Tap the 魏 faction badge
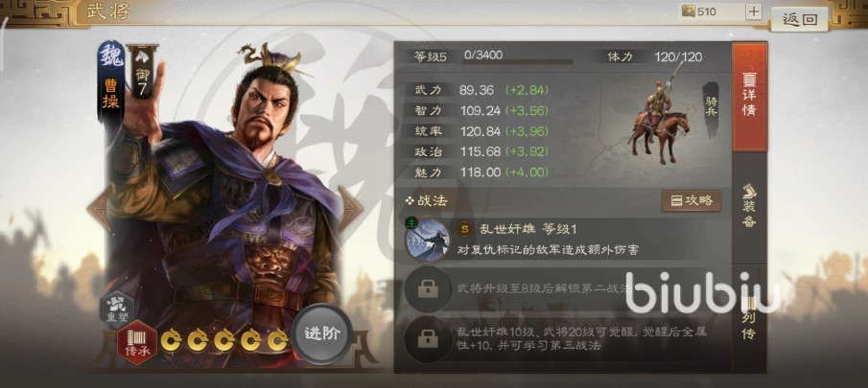The height and width of the screenshot is (388, 868). [111, 57]
